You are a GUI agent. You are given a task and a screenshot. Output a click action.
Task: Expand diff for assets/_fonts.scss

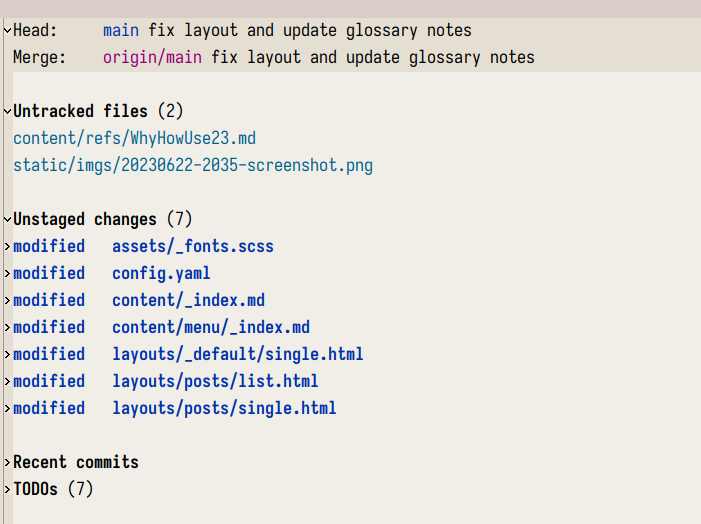click(x=7, y=246)
